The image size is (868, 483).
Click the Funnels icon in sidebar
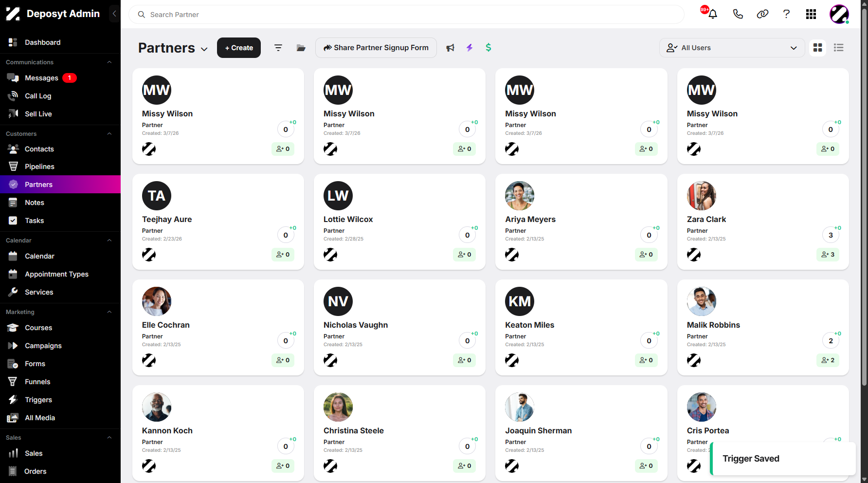(13, 382)
